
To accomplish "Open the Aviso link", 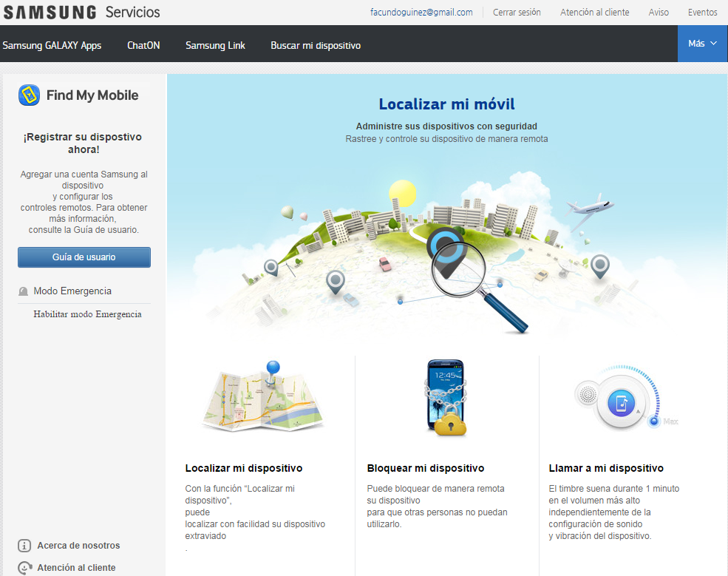I will [659, 13].
